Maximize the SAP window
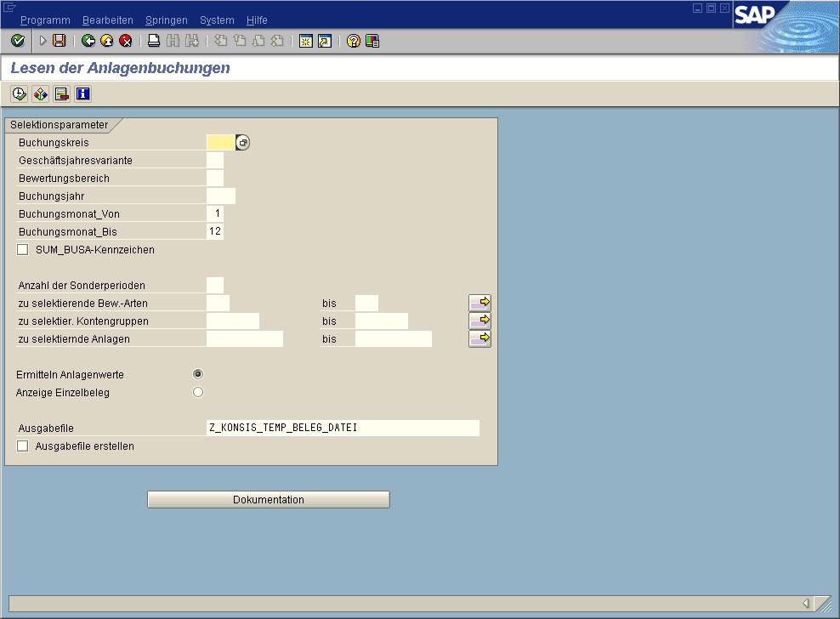The height and width of the screenshot is (619, 840). click(711, 8)
